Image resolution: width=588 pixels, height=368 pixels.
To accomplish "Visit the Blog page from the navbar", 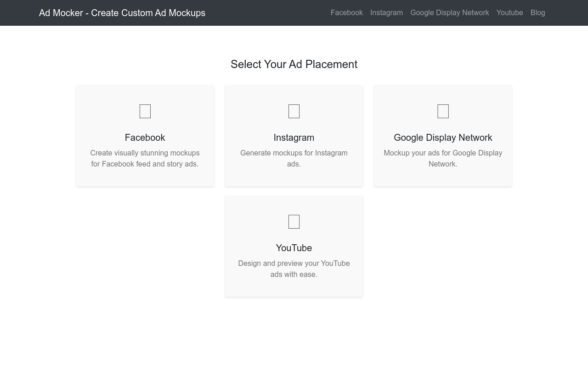I will pos(537,13).
